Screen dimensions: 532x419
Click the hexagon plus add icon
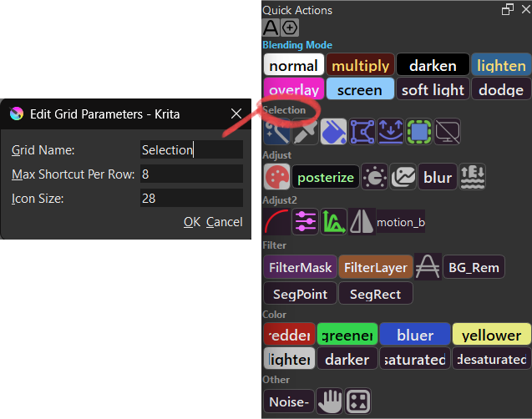[290, 28]
